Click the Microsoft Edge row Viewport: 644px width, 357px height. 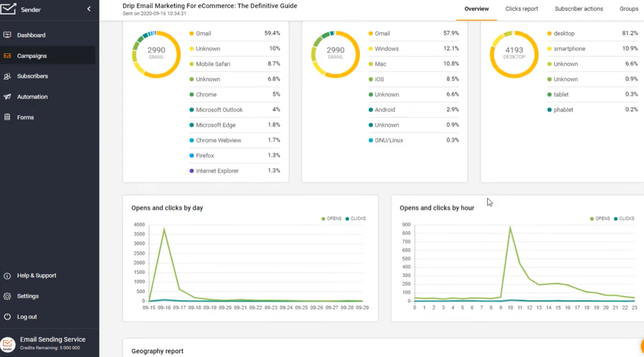(235, 125)
